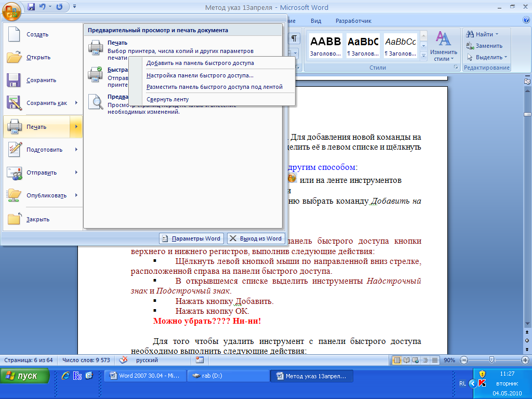532x399 pixels.
Task: Apply the first AABB Заголово... style
Action: click(x=325, y=46)
